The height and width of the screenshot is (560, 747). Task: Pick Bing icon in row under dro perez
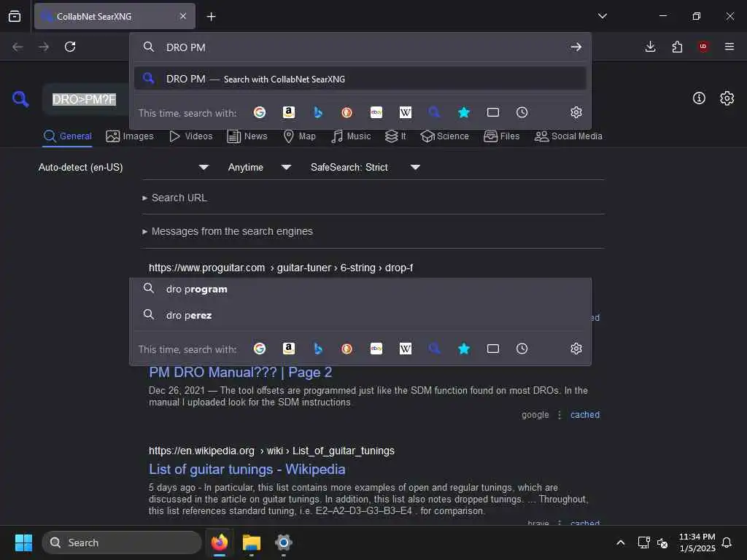pyautogui.click(x=318, y=349)
